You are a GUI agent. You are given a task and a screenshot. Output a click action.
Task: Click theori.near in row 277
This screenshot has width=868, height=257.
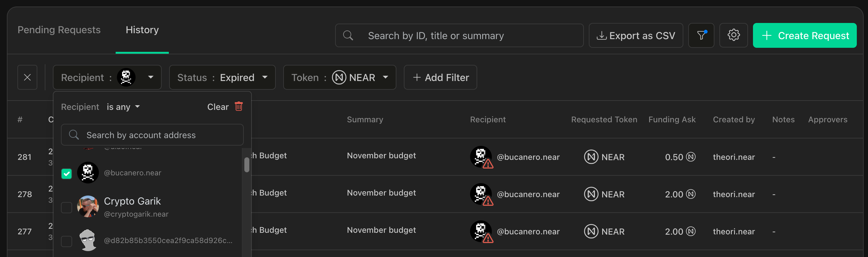[x=734, y=232]
